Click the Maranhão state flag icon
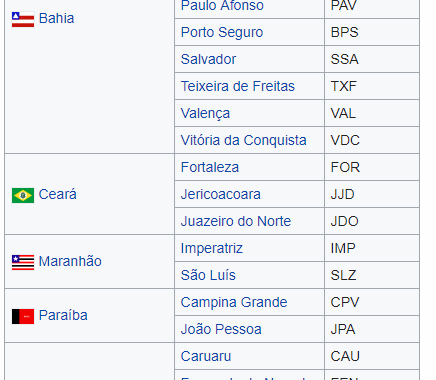 pos(23,262)
